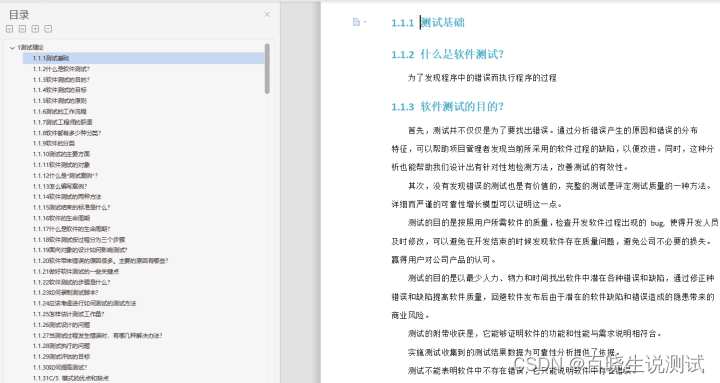720x383 pixels.
Task: Click the expand-all-levels icon under 目录
Action: 9,29
